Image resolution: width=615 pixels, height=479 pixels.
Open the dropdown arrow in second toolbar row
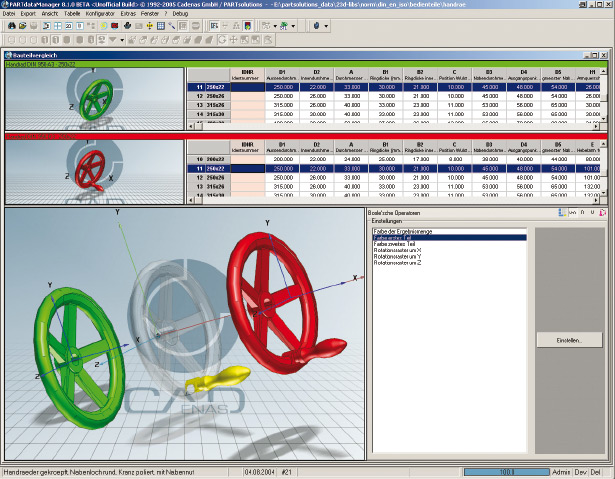click(122, 40)
